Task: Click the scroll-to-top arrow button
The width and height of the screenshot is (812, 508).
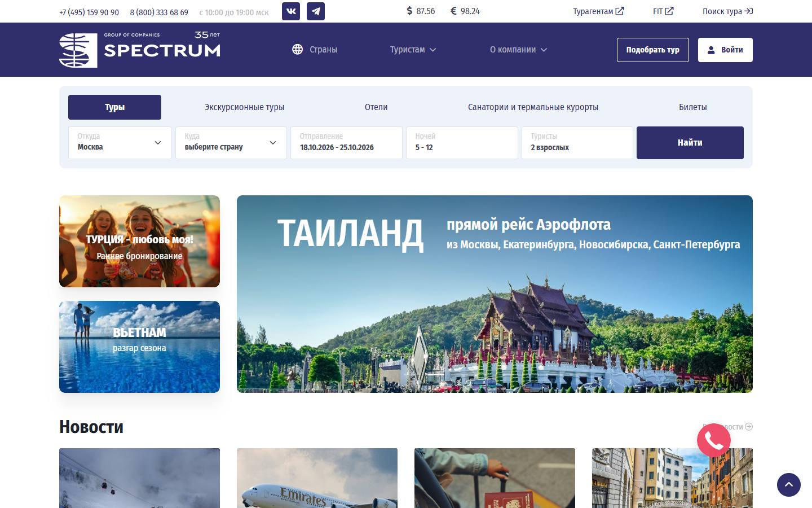Action: pos(789,485)
